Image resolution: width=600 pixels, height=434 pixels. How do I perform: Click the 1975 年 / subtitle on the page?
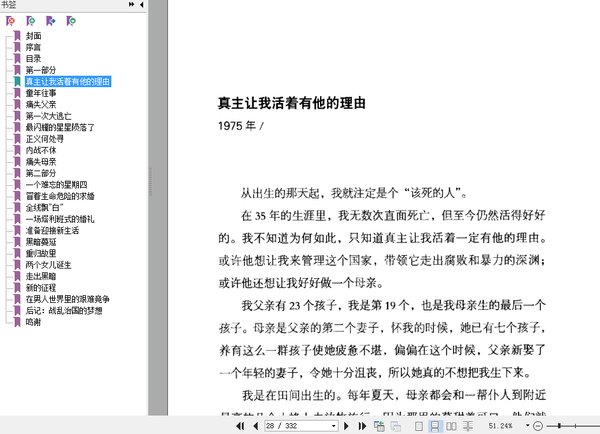coord(241,126)
